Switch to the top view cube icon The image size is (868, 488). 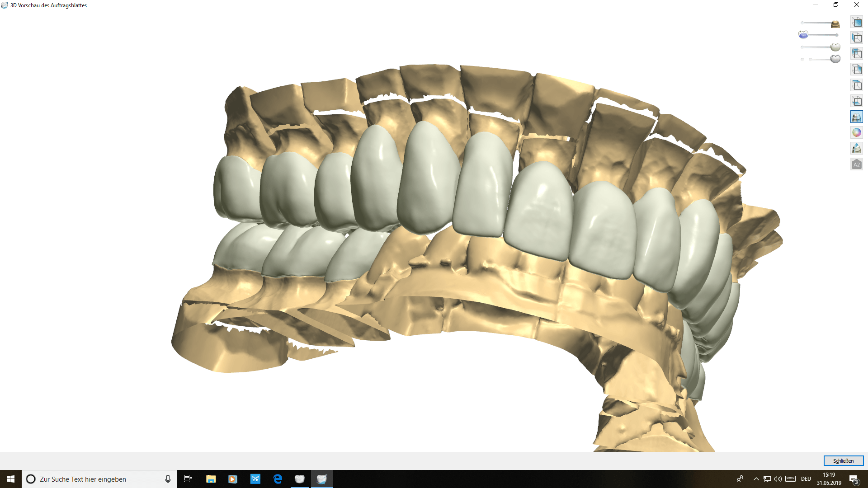[x=856, y=85]
